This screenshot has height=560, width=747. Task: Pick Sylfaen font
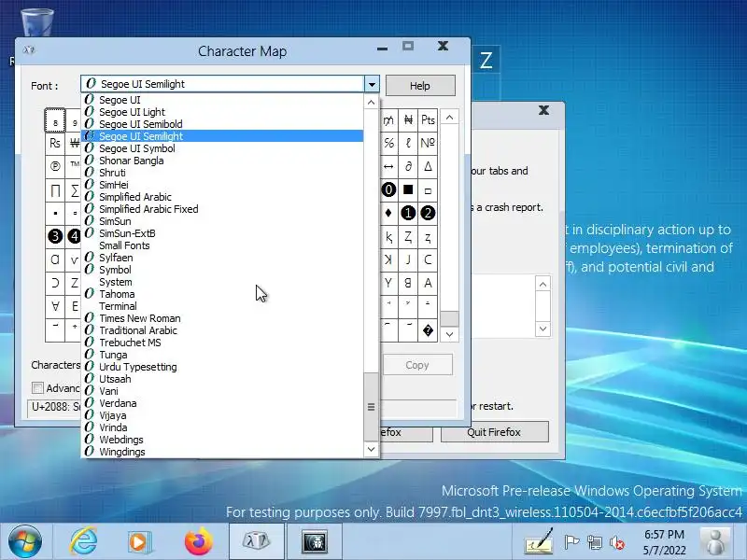click(222, 258)
